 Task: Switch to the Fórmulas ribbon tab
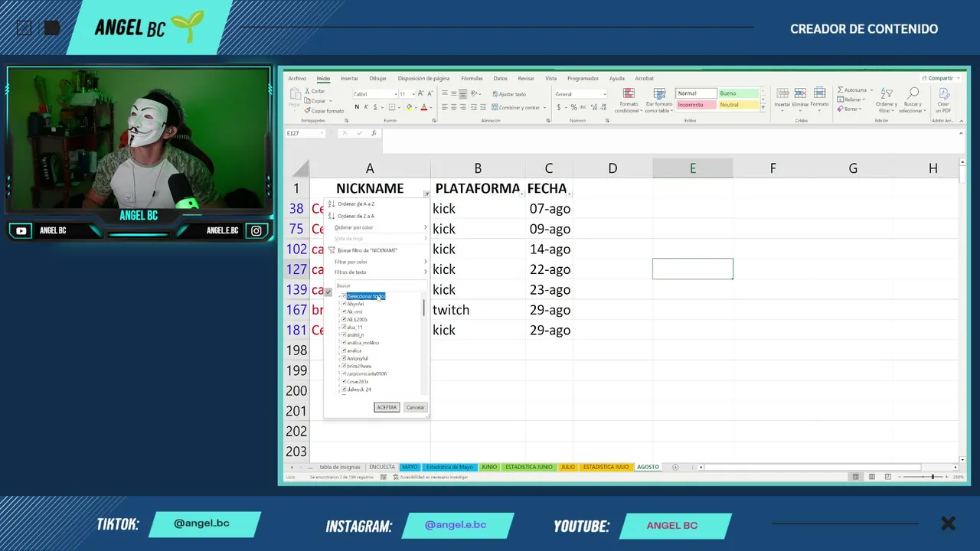coord(472,78)
